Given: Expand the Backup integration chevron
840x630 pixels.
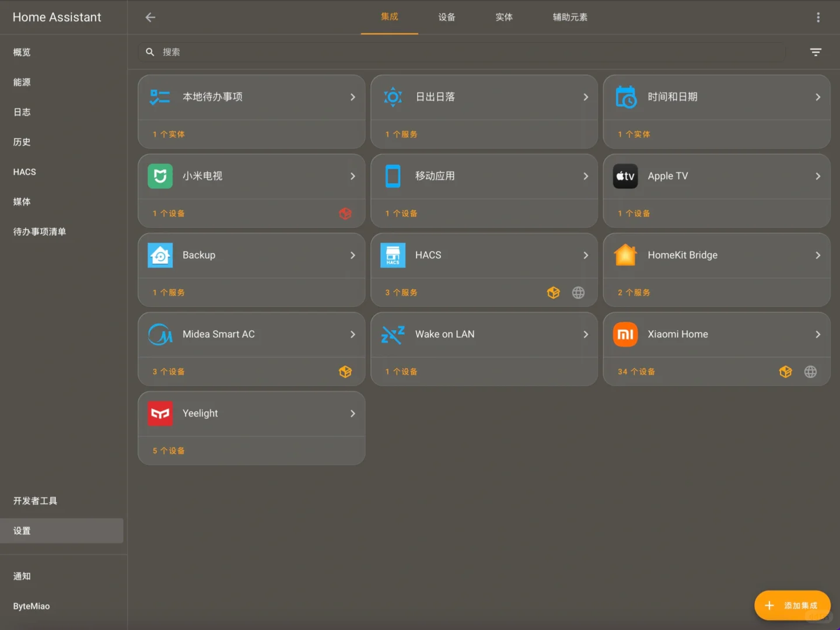Looking at the screenshot, I should (352, 256).
